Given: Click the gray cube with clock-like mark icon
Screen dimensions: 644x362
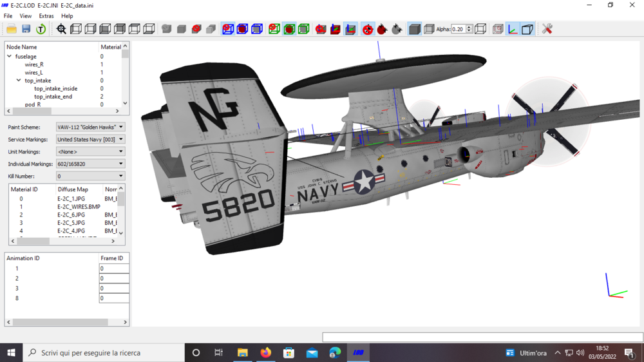Looking at the screenshot, I should 166,29.
